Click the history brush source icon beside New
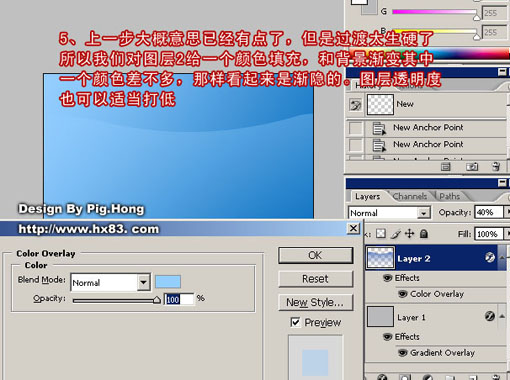The width and height of the screenshot is (510, 380). click(x=355, y=105)
